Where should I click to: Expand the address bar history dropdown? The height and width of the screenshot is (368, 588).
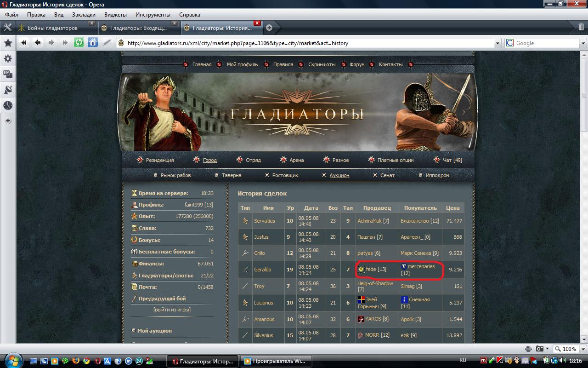pyautogui.click(x=498, y=43)
